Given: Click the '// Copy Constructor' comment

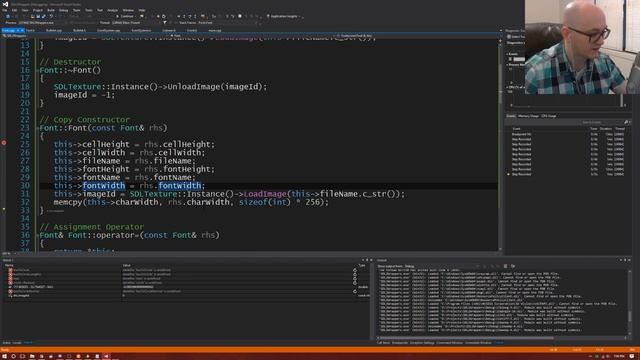Looking at the screenshot, I should (x=85, y=120).
